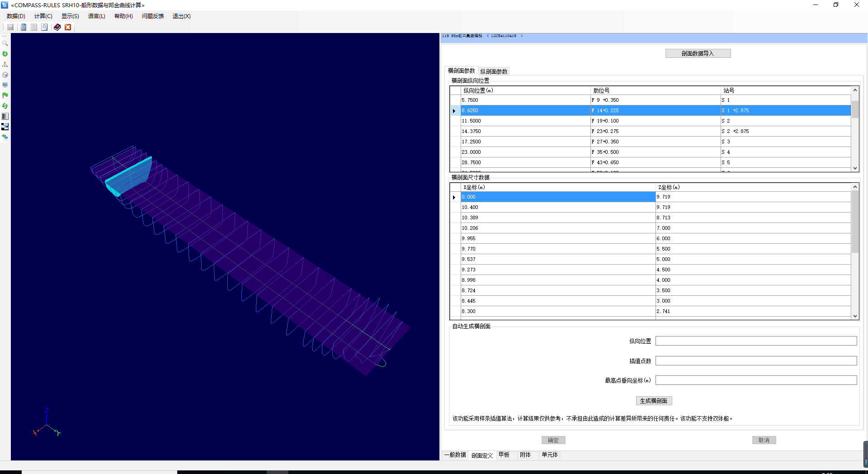
Task: Switch to the 纵剖面参数 tab
Action: pos(494,71)
